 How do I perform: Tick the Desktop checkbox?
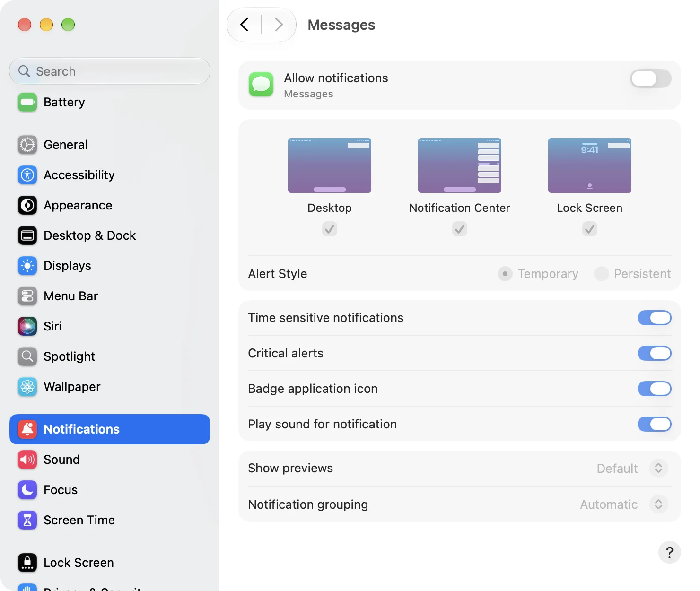pos(330,229)
